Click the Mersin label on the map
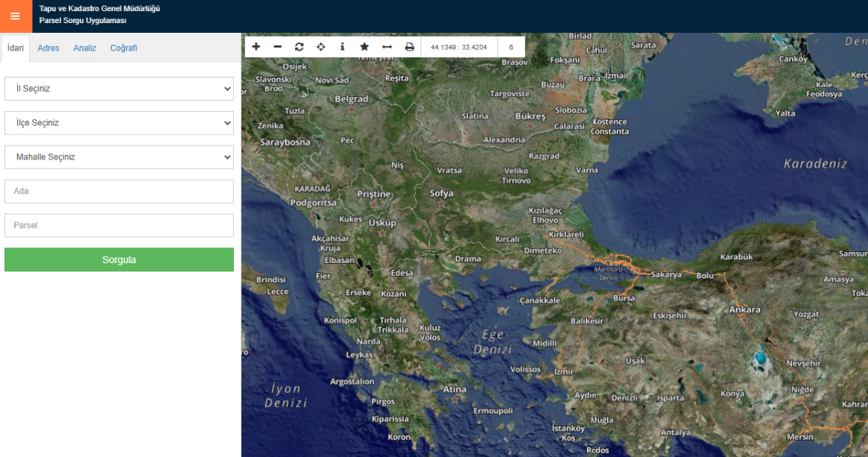 pos(800,437)
